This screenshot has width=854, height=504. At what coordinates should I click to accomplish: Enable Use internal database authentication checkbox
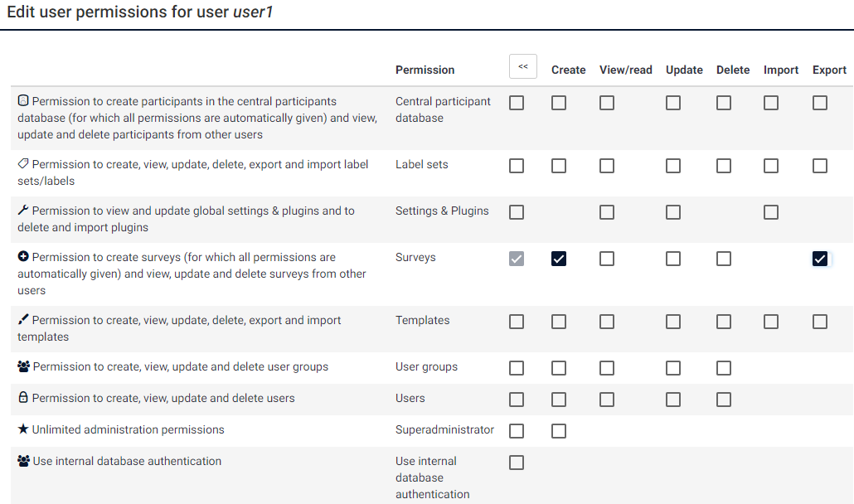point(517,463)
